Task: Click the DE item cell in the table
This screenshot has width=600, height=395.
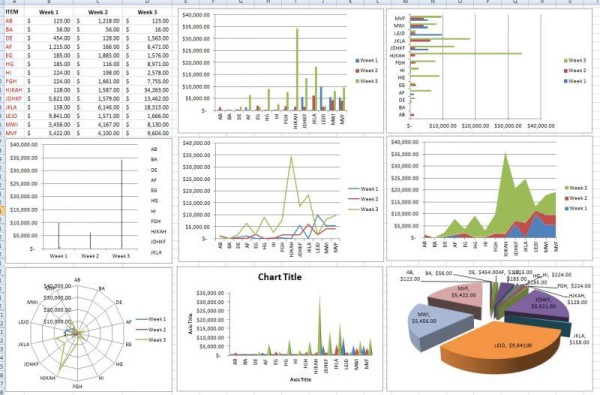Action: (x=14, y=38)
